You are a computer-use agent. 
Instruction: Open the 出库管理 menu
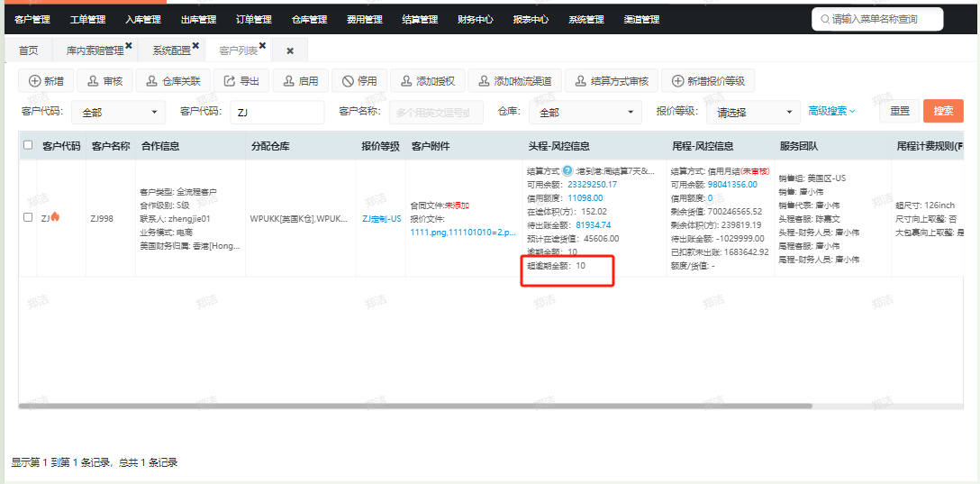[199, 20]
